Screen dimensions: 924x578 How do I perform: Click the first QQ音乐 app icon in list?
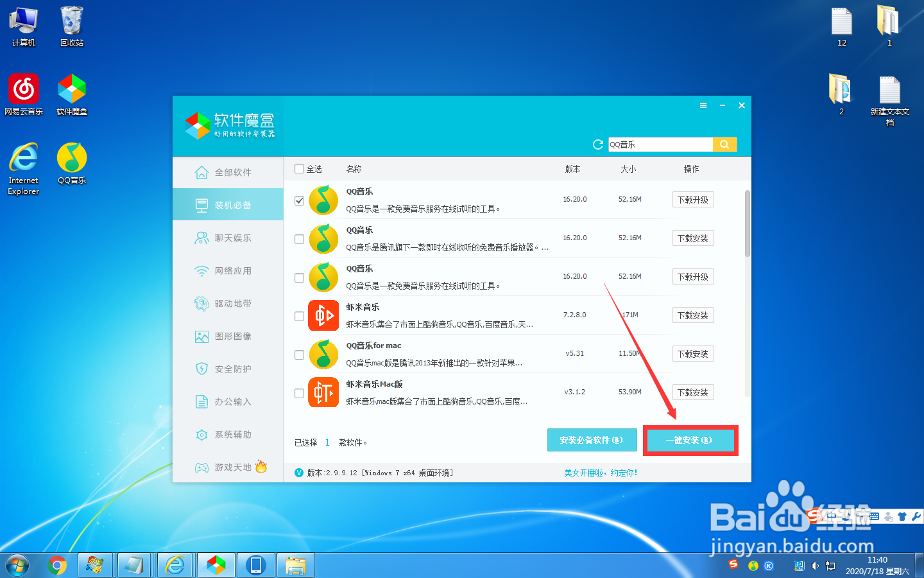323,200
